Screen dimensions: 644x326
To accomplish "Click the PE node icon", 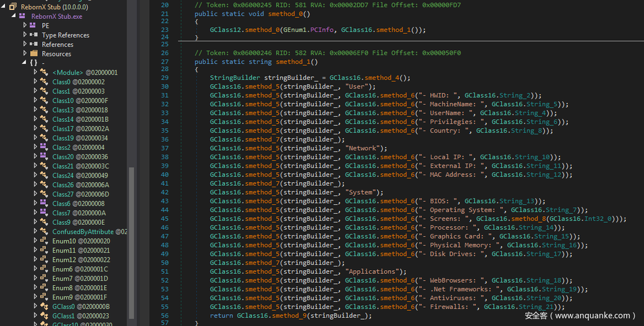I will (x=33, y=25).
